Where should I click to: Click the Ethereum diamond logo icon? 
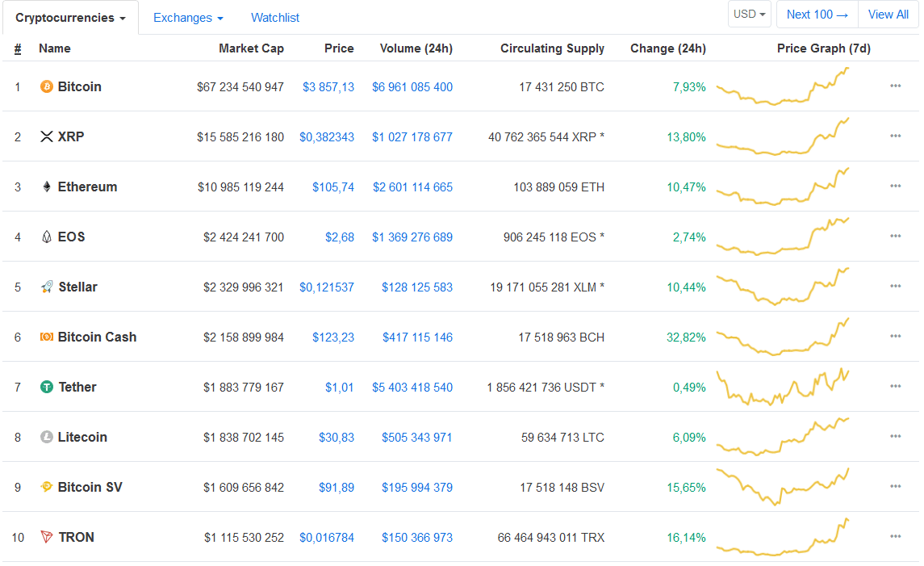[47, 187]
